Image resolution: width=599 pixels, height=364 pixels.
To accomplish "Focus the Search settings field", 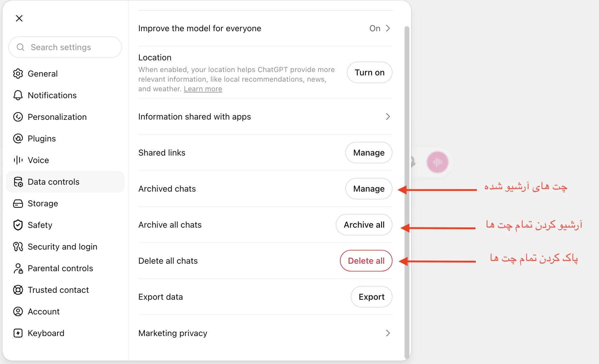I will [x=65, y=47].
